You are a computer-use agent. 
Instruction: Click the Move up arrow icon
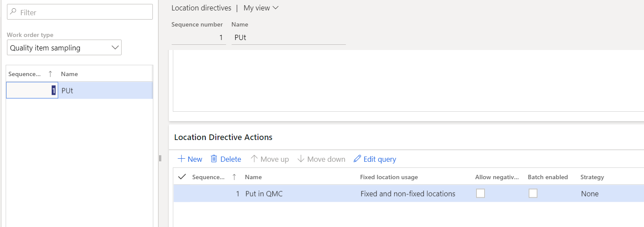(254, 159)
